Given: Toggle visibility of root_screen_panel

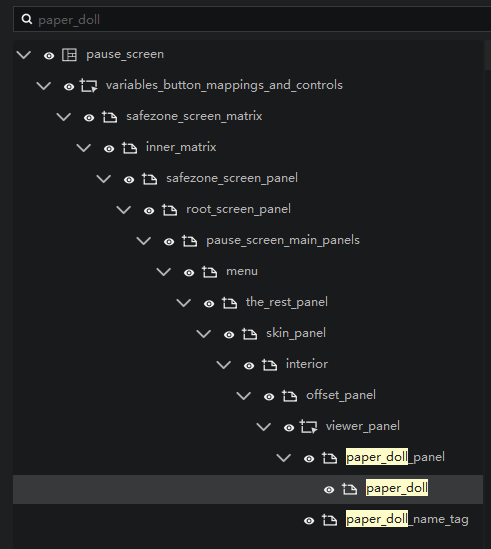Looking at the screenshot, I should 149,210.
